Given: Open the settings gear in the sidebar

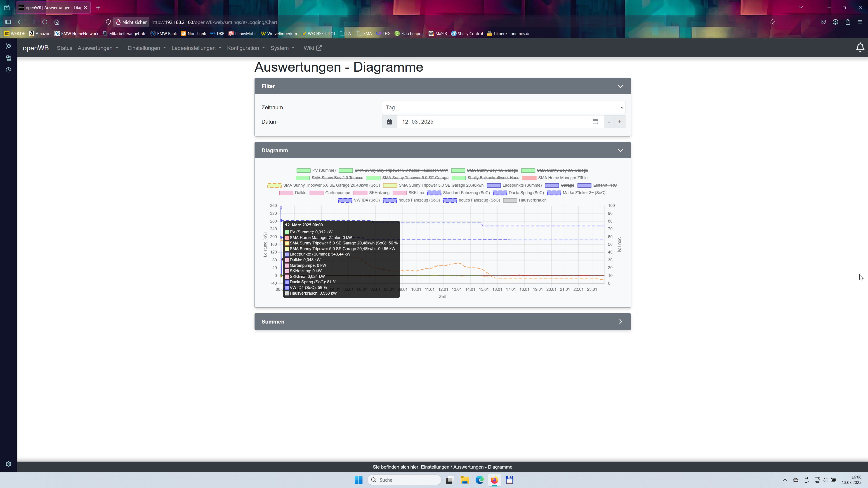Looking at the screenshot, I should [8, 464].
